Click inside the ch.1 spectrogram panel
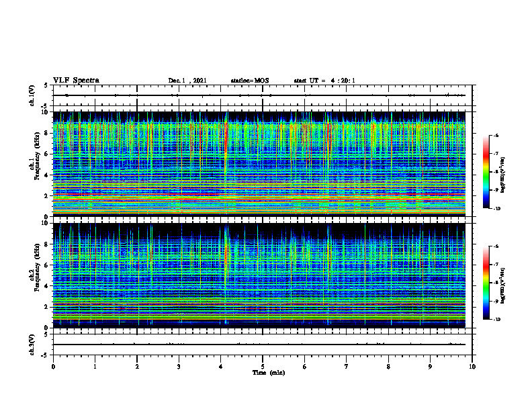Viewport: 532px width, 411px height. 259,164
